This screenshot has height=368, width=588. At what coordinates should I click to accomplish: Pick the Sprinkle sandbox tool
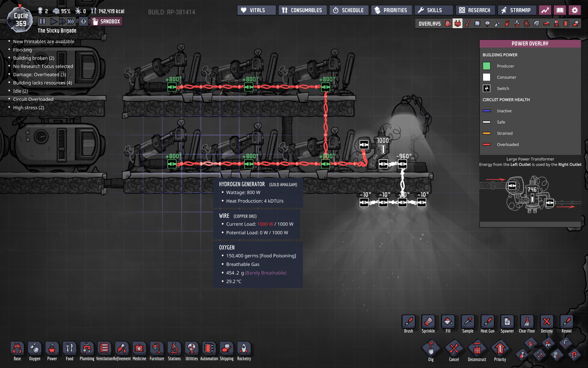pyautogui.click(x=428, y=322)
